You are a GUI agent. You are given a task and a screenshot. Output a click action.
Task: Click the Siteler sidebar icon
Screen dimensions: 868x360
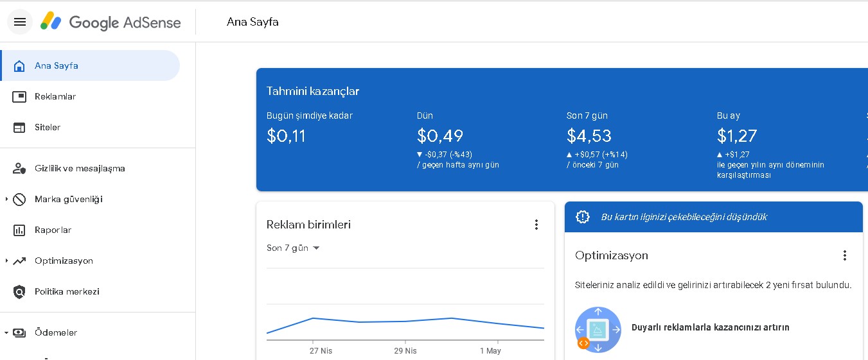point(19,127)
